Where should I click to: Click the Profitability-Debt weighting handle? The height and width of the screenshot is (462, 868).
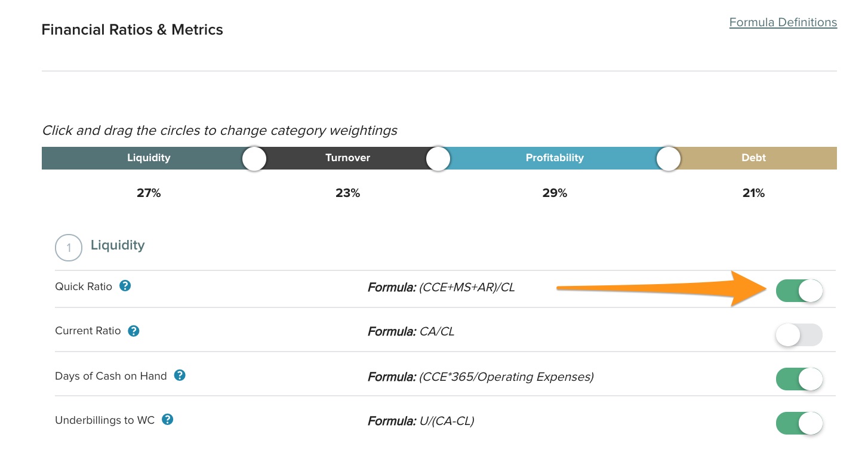pyautogui.click(x=668, y=159)
